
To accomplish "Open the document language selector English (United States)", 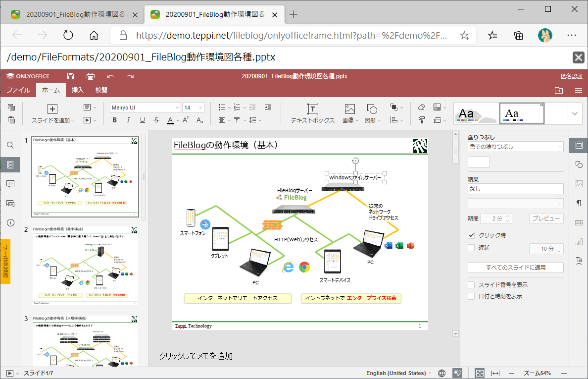I will (398, 373).
